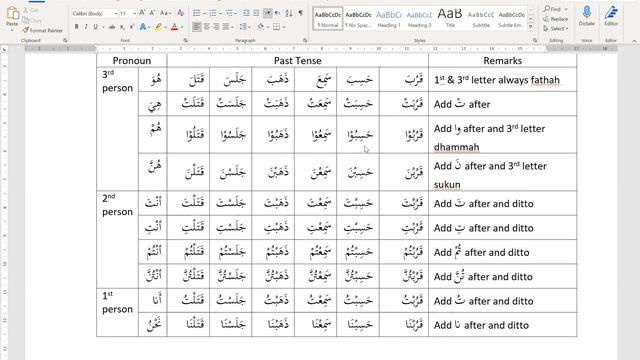Viewport: 640px width, 360px height.
Task: Click the Bullets list icon
Action: pyautogui.click(x=196, y=13)
